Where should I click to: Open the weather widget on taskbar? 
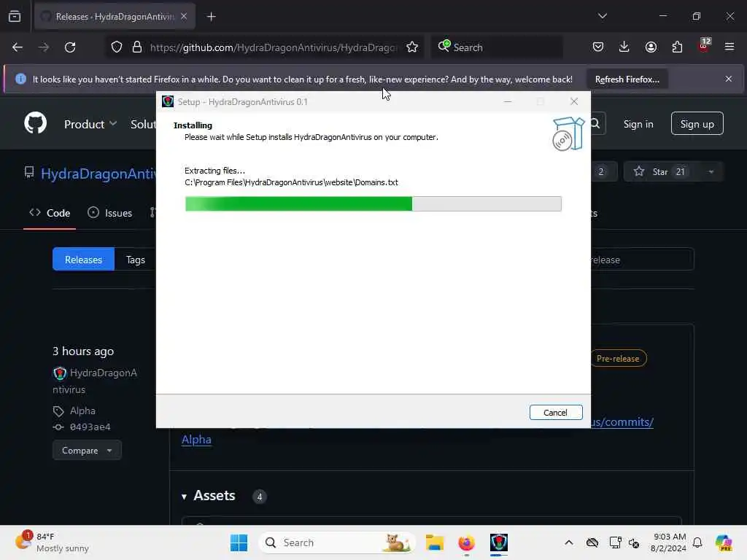pyautogui.click(x=53, y=542)
